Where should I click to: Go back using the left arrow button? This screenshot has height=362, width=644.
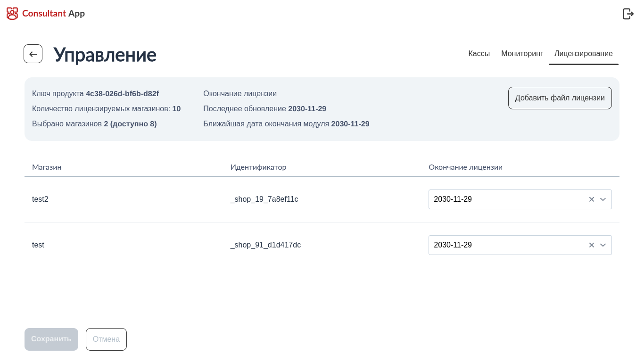[33, 54]
